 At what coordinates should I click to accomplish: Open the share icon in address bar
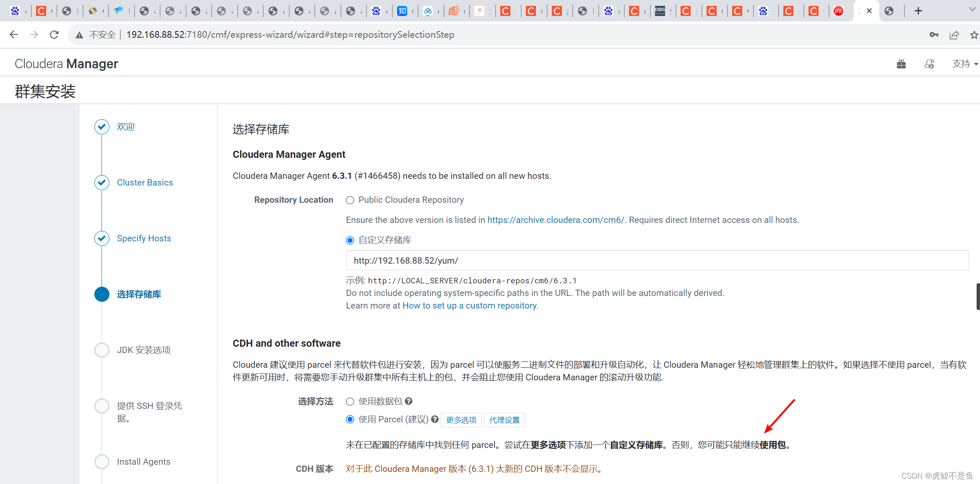pos(954,35)
